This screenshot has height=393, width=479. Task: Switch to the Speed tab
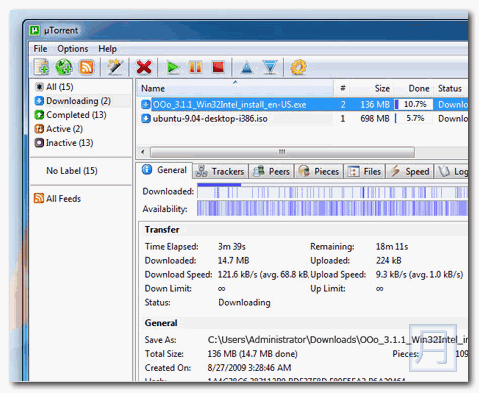pyautogui.click(x=410, y=171)
